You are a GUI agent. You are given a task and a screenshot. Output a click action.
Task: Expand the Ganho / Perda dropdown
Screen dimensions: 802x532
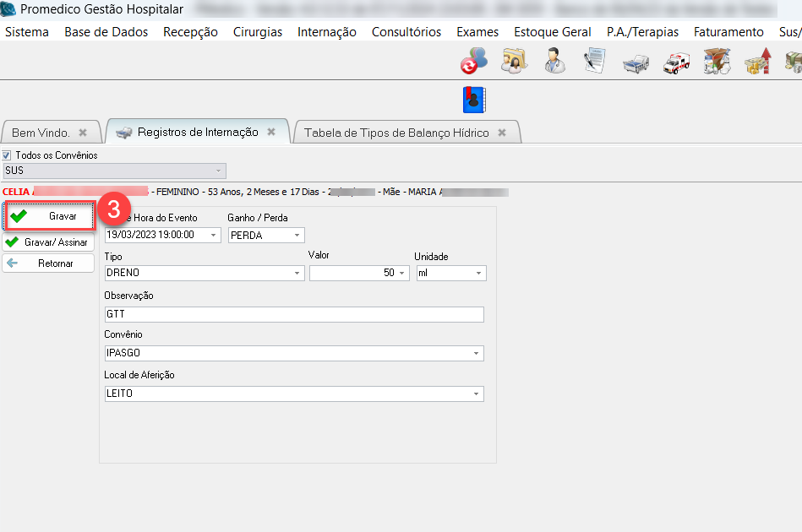tap(297, 236)
